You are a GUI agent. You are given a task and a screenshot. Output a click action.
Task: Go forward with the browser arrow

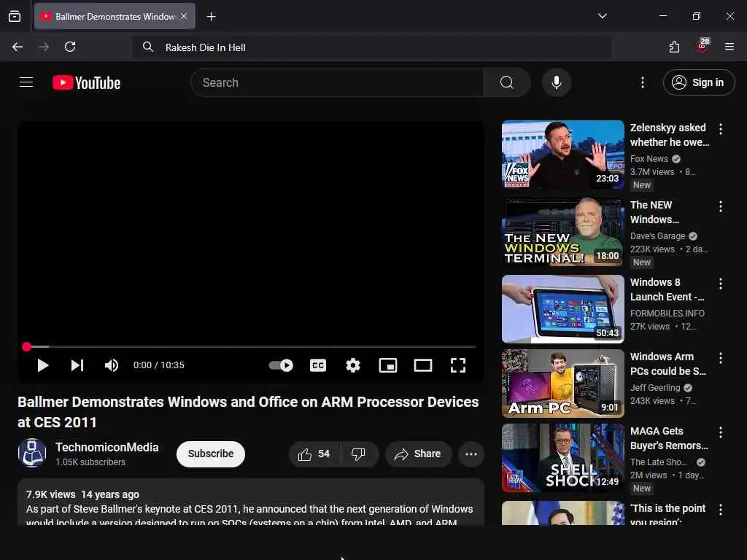[43, 47]
